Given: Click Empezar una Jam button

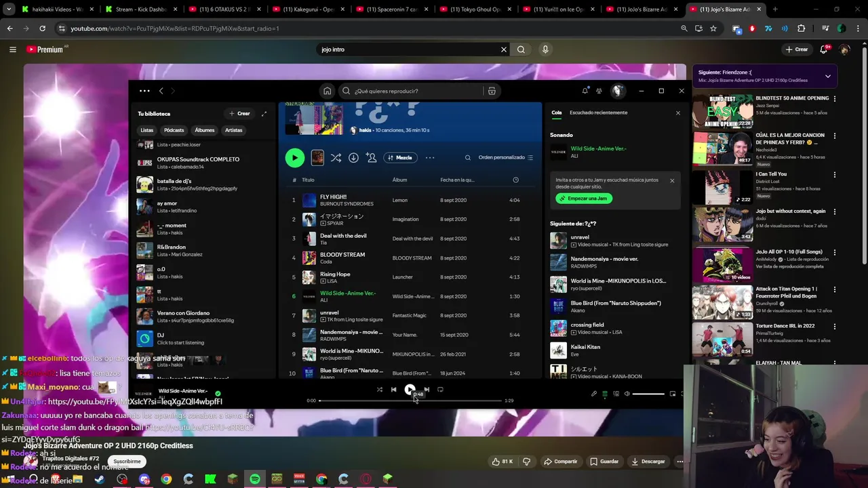Looking at the screenshot, I should 584,199.
